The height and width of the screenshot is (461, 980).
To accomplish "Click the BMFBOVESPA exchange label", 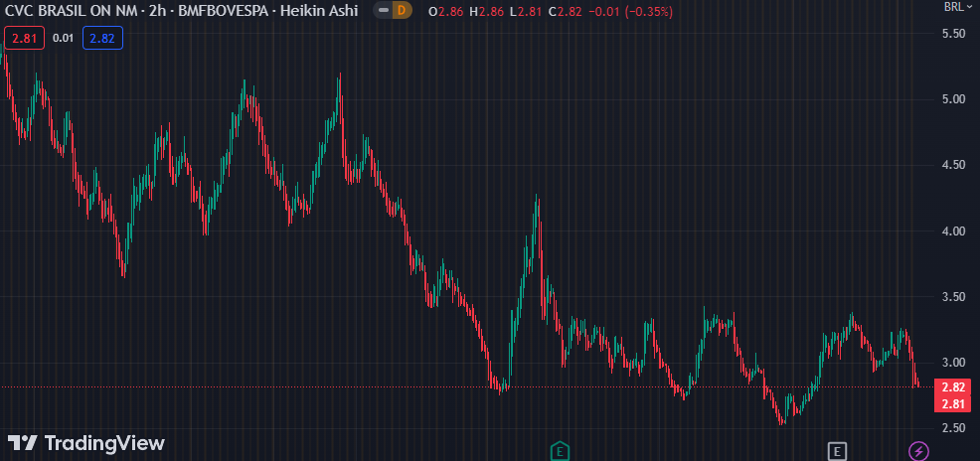I will (x=223, y=10).
